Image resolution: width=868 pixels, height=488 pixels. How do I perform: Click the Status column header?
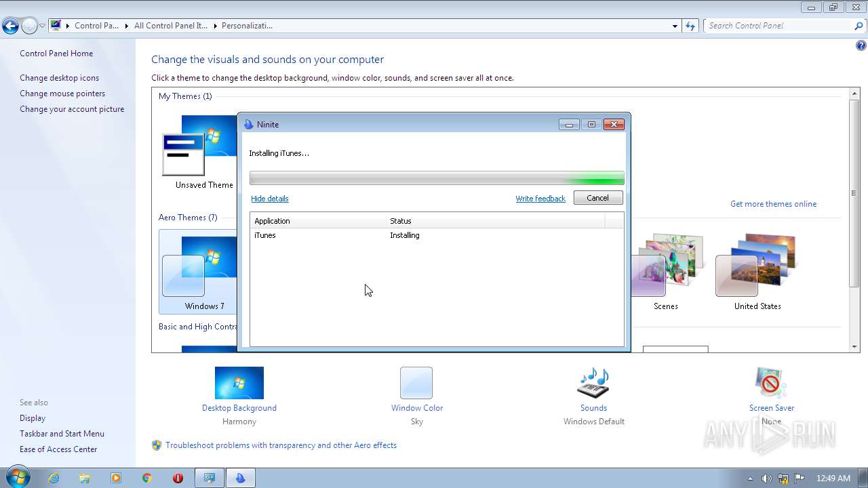495,221
